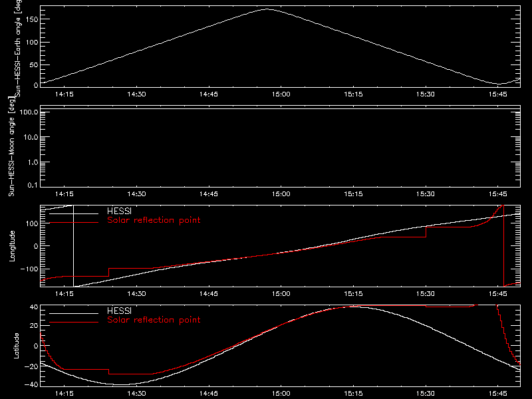
Task: Click 15:30 time label under Longitude plot
Action: pyautogui.click(x=426, y=293)
